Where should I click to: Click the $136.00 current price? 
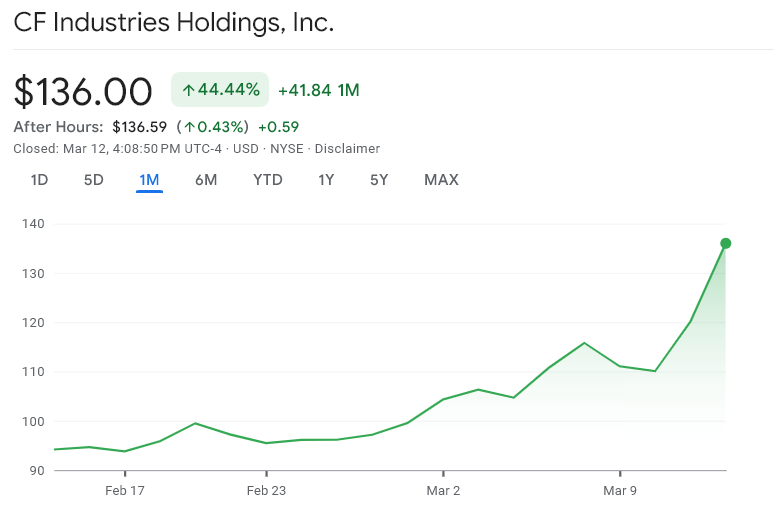(83, 91)
